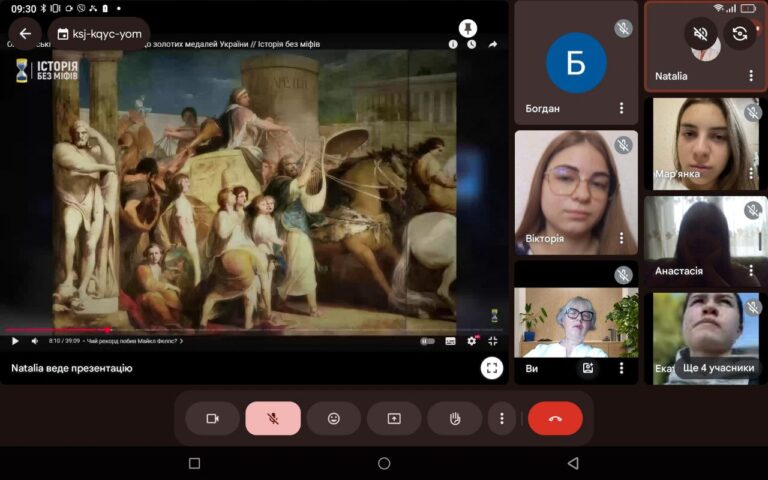Toggle autoplay switch in video player
This screenshot has height=480, width=768.
pyautogui.click(x=427, y=341)
